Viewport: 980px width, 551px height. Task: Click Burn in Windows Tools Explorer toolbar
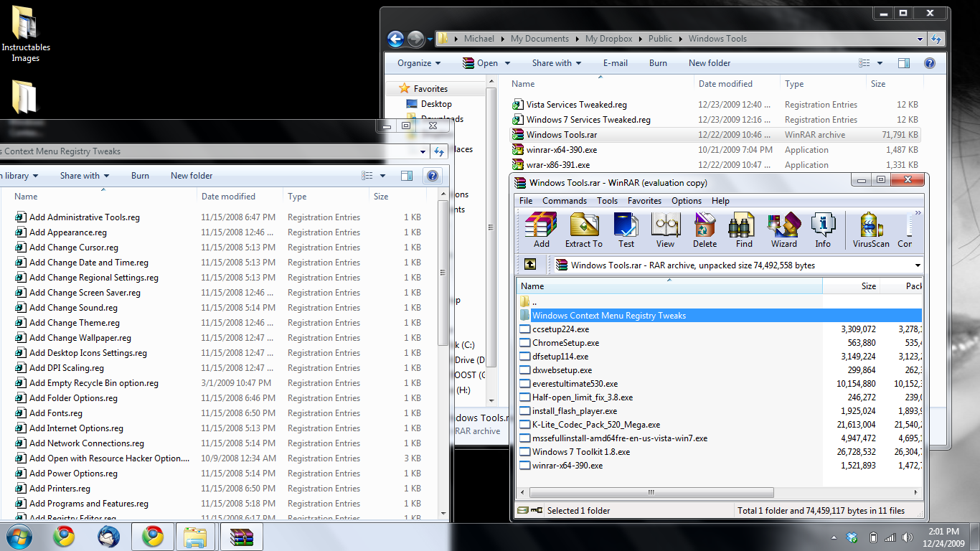[x=658, y=63]
